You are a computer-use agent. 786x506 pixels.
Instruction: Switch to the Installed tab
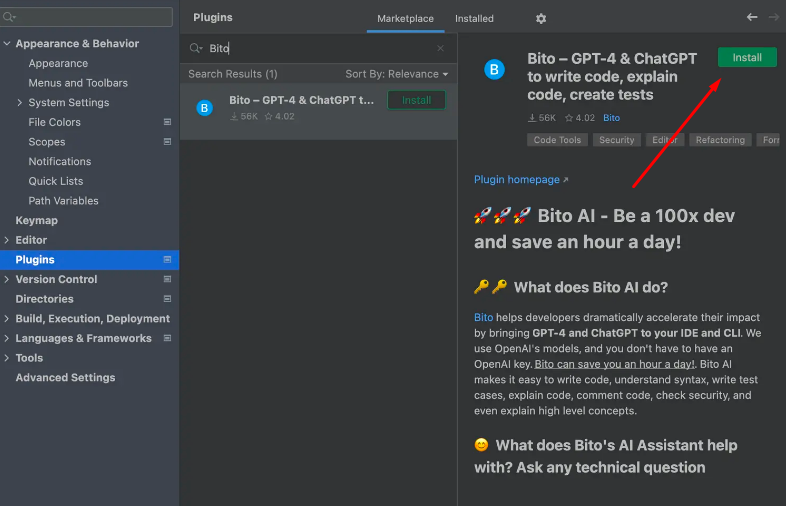click(x=474, y=19)
